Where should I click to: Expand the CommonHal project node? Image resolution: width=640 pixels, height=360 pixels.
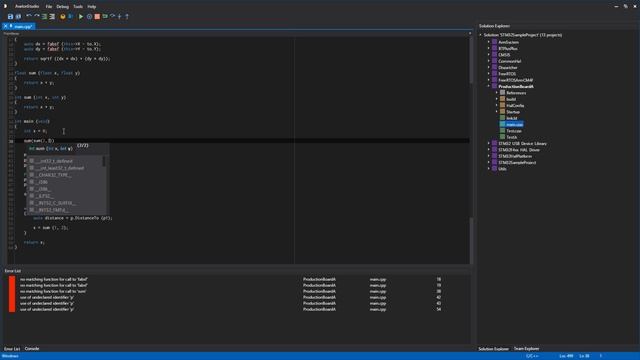click(x=489, y=61)
